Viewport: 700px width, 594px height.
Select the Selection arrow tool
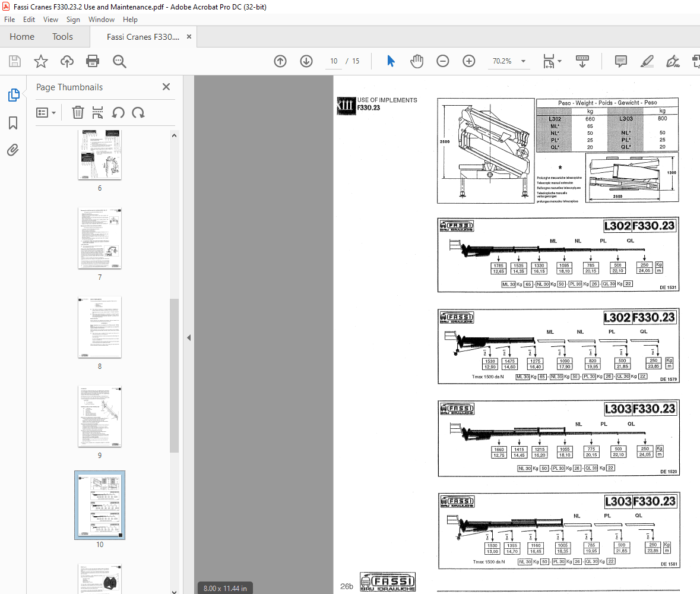coord(391,61)
